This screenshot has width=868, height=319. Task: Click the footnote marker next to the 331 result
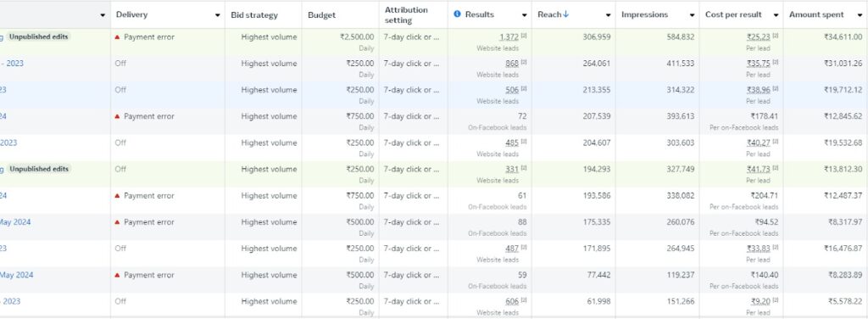coord(524,168)
